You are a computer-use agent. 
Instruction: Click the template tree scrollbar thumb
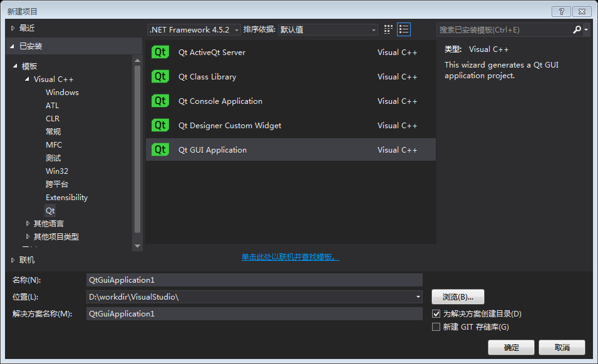pos(138,149)
